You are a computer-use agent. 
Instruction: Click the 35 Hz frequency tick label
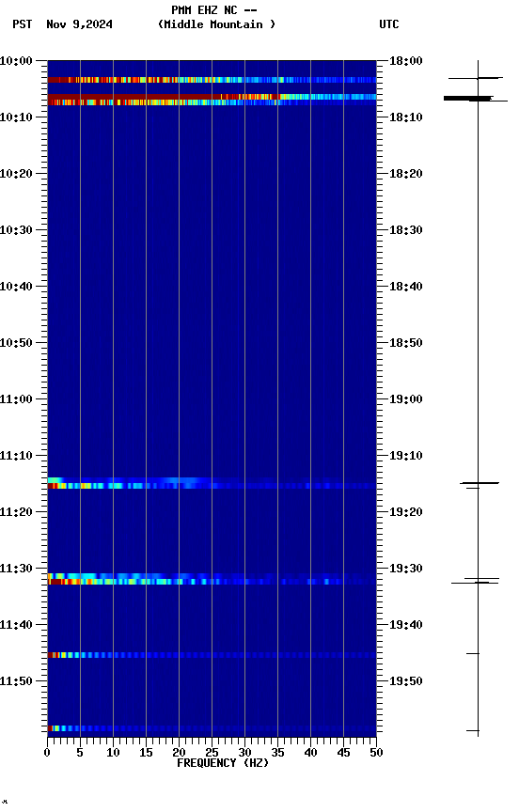[277, 753]
